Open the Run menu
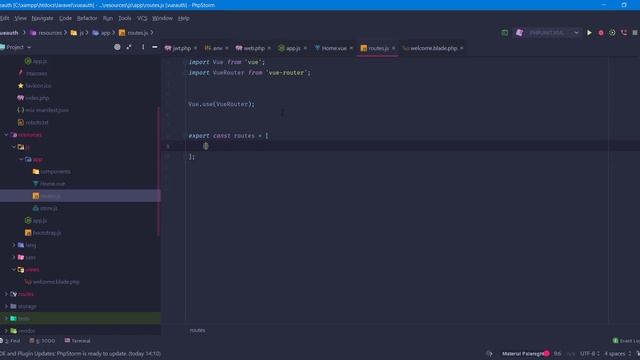Viewport: 640px width, 360px height. pos(108,18)
